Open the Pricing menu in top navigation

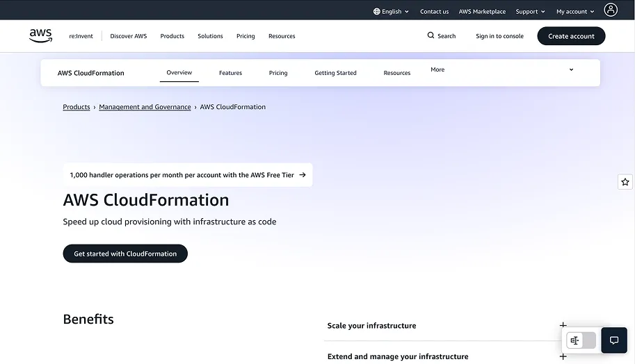pos(246,36)
